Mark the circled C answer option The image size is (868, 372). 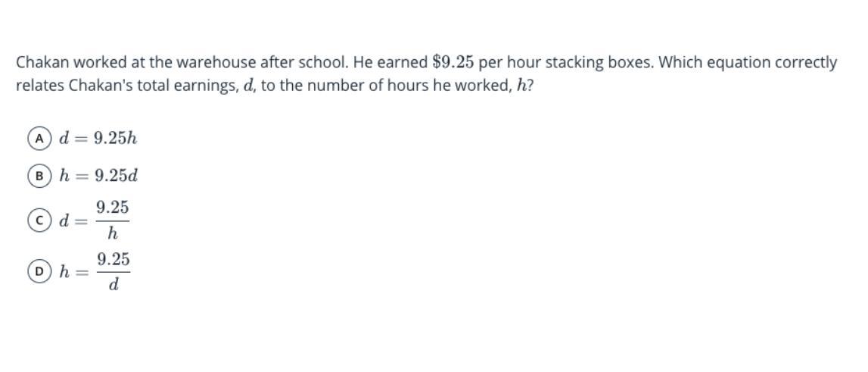click(x=39, y=220)
